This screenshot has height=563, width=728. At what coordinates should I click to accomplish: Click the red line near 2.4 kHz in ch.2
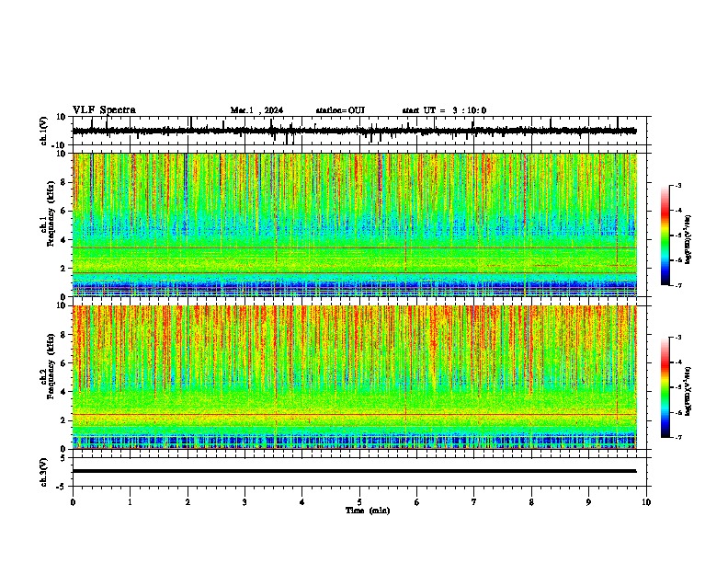point(355,414)
